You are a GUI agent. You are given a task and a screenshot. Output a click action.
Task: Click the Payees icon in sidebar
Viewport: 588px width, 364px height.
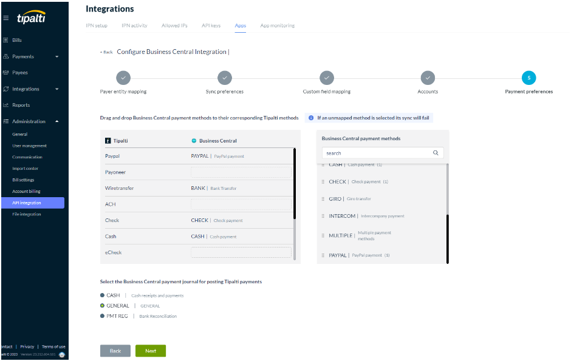tap(6, 73)
